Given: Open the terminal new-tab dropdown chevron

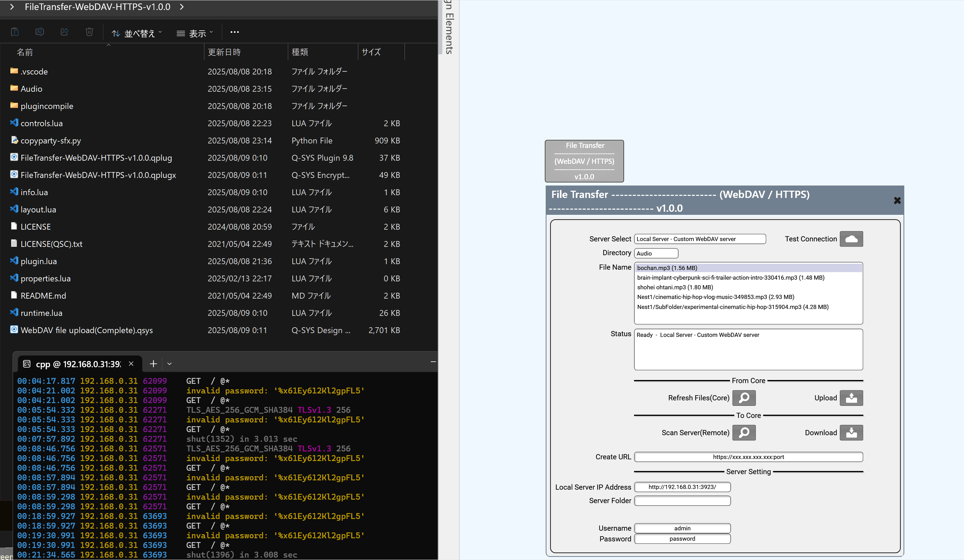Looking at the screenshot, I should click(169, 364).
